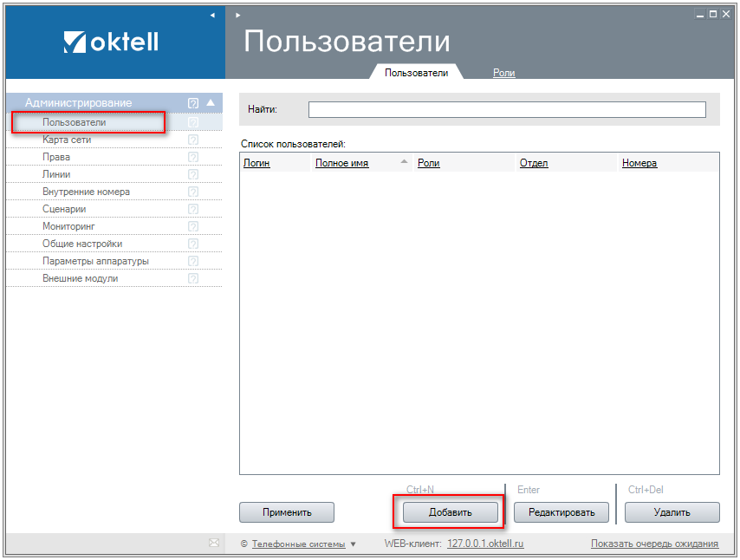The width and height of the screenshot is (740, 560).
Task: Open the Телефонные системы dropdown arrow
Action: [353, 544]
